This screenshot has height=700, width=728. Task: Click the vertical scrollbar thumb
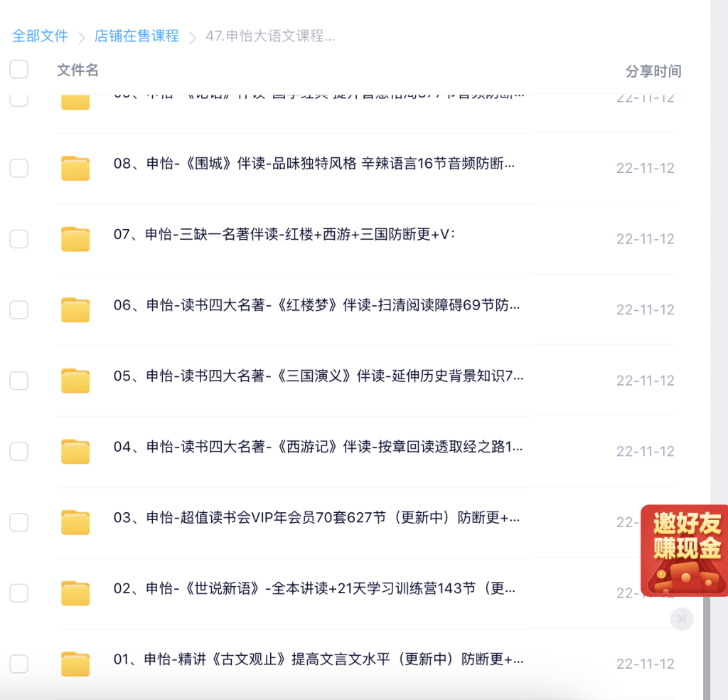tap(707, 648)
